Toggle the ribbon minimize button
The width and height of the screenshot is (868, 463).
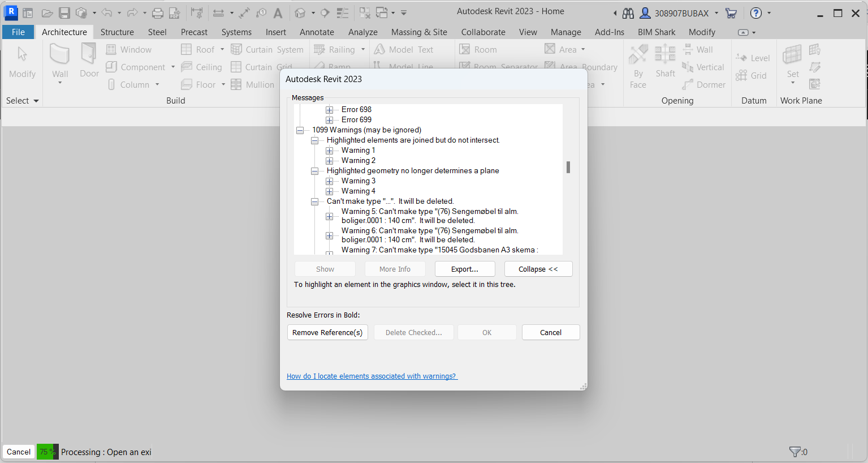(x=744, y=32)
